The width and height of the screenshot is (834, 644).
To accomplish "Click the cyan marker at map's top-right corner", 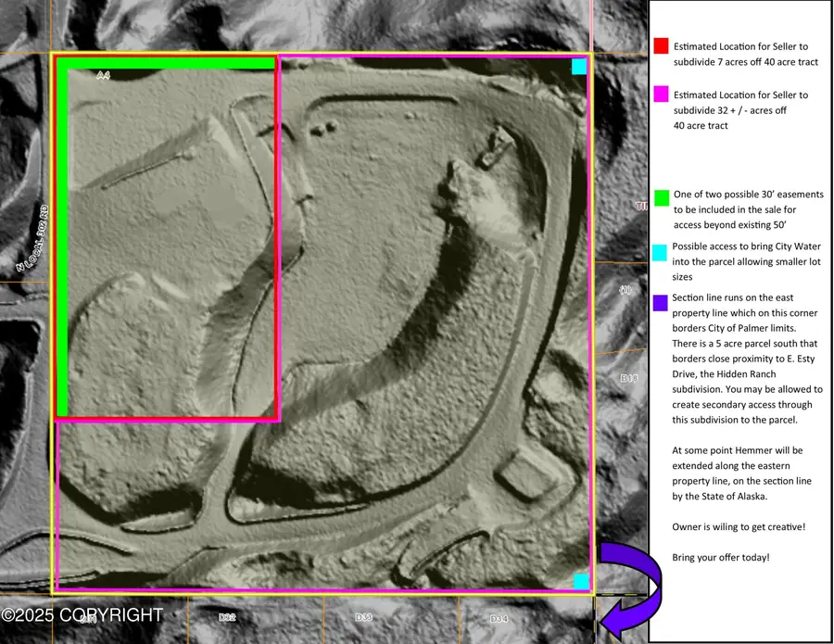I will tap(579, 67).
